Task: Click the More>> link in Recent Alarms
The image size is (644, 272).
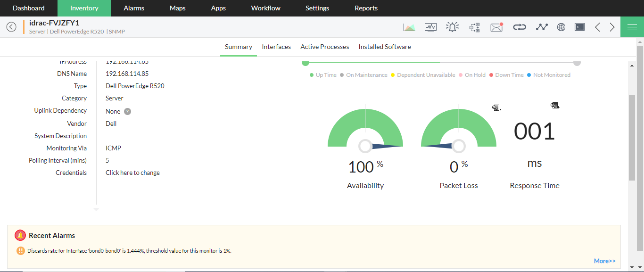Action: click(604, 261)
